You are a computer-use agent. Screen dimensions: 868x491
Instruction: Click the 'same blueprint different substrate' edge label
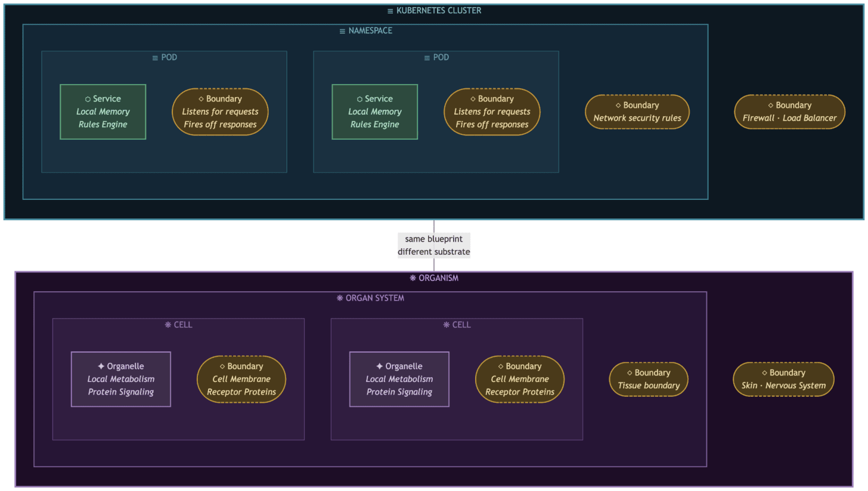coord(434,245)
